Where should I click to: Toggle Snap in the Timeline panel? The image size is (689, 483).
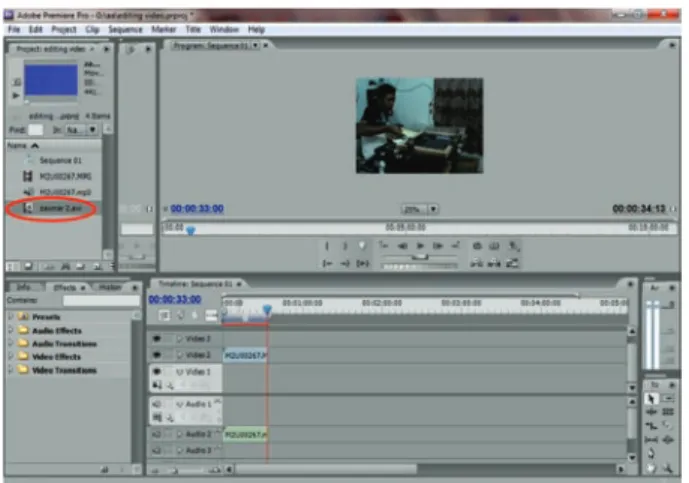[164, 315]
